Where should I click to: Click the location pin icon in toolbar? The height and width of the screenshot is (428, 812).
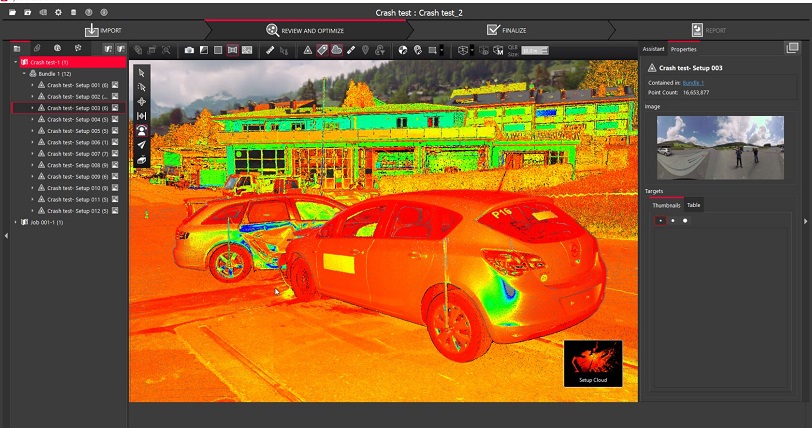click(x=365, y=49)
